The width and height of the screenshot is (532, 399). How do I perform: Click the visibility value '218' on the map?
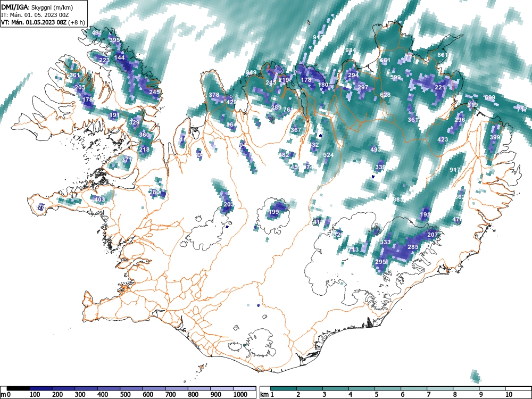click(x=144, y=149)
